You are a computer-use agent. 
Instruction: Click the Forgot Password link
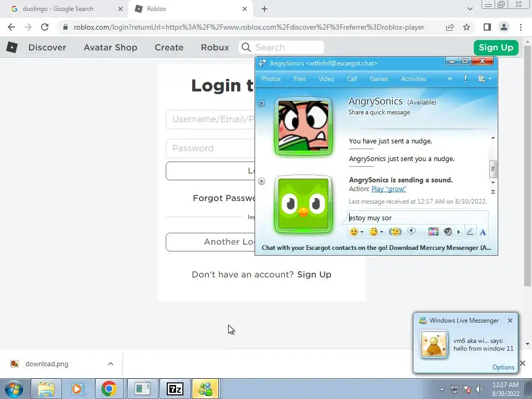pyautogui.click(x=224, y=198)
